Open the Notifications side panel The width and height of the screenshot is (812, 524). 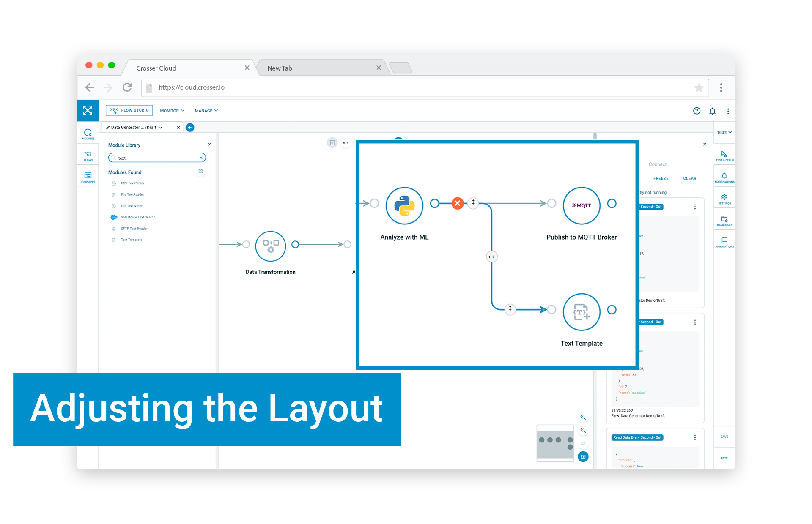[x=724, y=177]
